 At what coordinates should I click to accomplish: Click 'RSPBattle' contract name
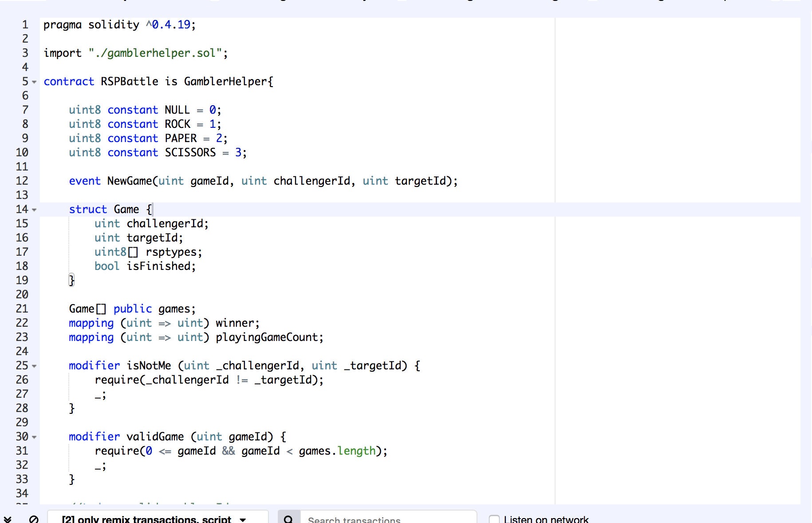130,81
